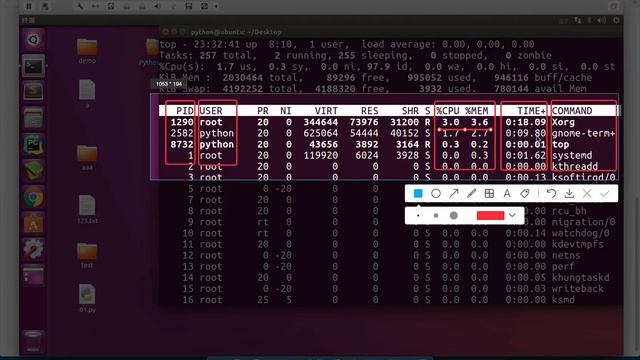Click the TIME+ column header

coord(531,111)
